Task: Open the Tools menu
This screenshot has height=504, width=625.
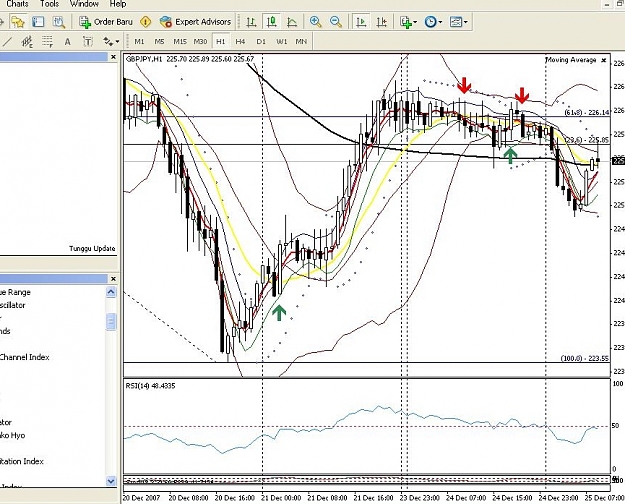Action: [x=49, y=4]
